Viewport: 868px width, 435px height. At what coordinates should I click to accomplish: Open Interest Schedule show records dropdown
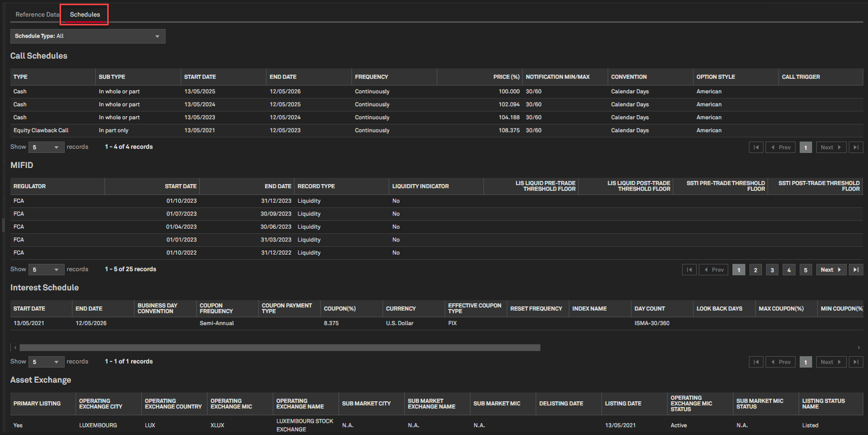coord(46,362)
